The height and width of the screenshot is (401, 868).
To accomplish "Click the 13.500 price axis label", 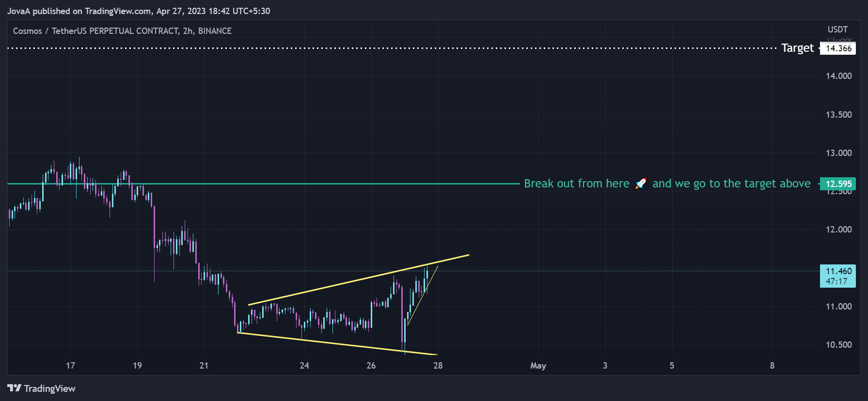I will (838, 115).
